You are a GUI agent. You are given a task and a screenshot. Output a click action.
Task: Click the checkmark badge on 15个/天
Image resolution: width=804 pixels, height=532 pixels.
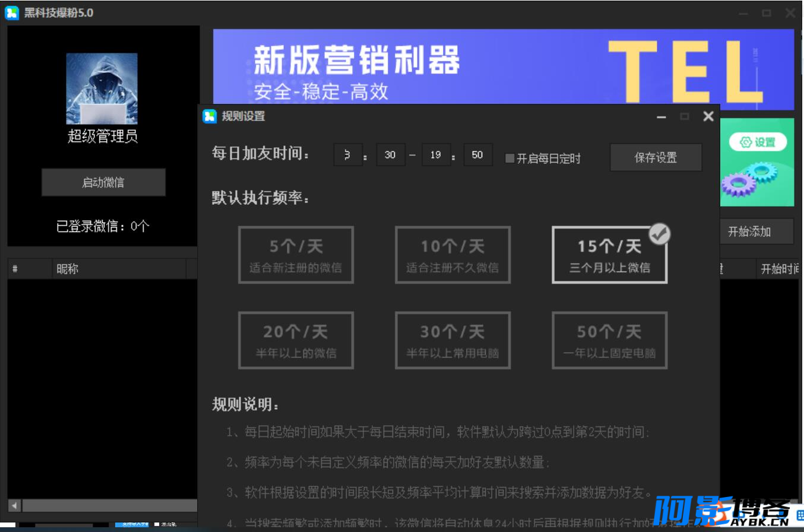[x=659, y=234]
